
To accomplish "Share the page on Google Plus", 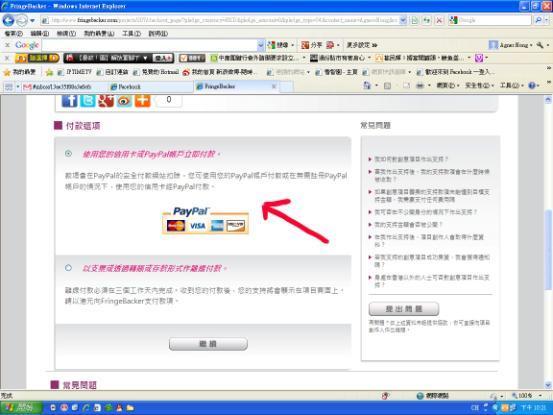I will [106, 101].
